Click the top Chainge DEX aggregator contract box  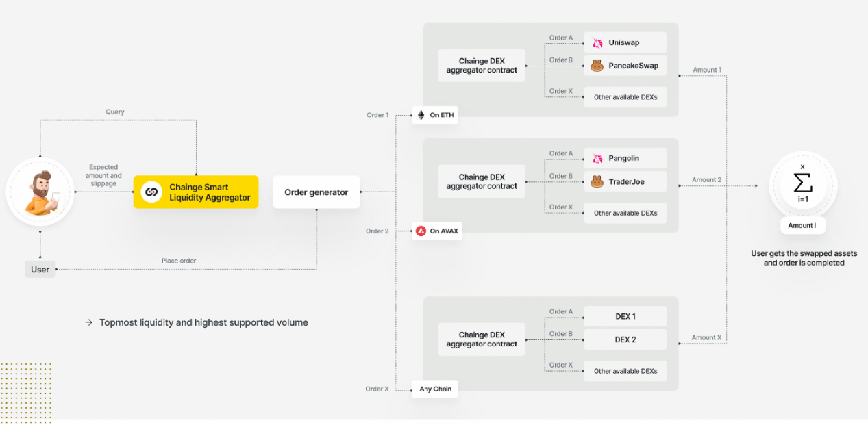tap(482, 66)
